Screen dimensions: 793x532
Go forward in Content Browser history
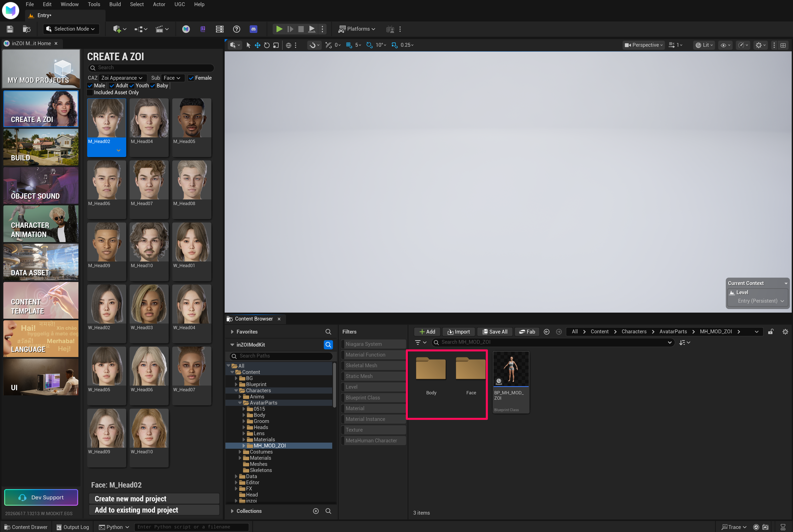pos(559,332)
